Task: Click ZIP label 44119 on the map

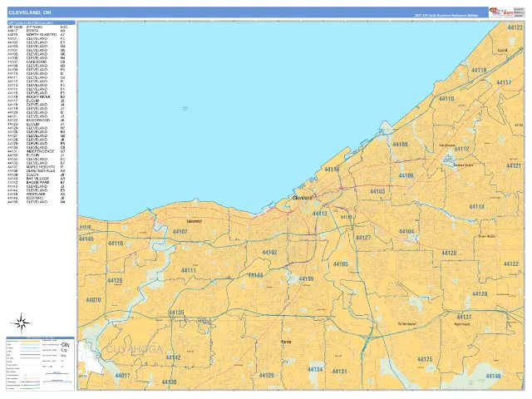Action: click(x=479, y=70)
